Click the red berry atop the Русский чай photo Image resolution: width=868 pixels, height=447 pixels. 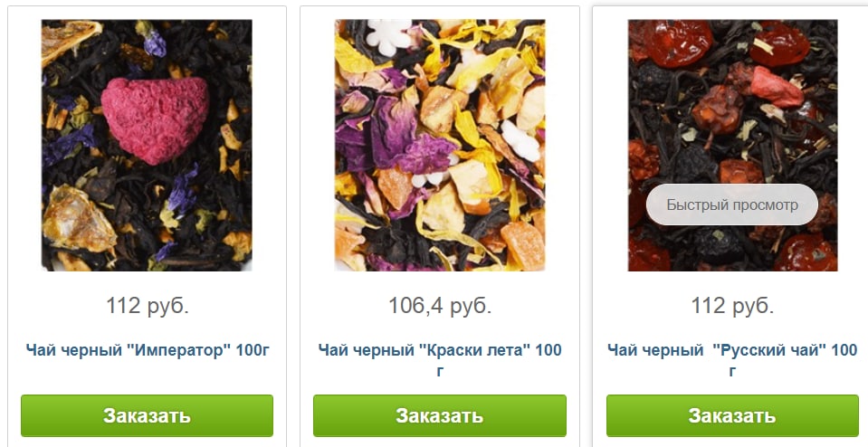679,42
